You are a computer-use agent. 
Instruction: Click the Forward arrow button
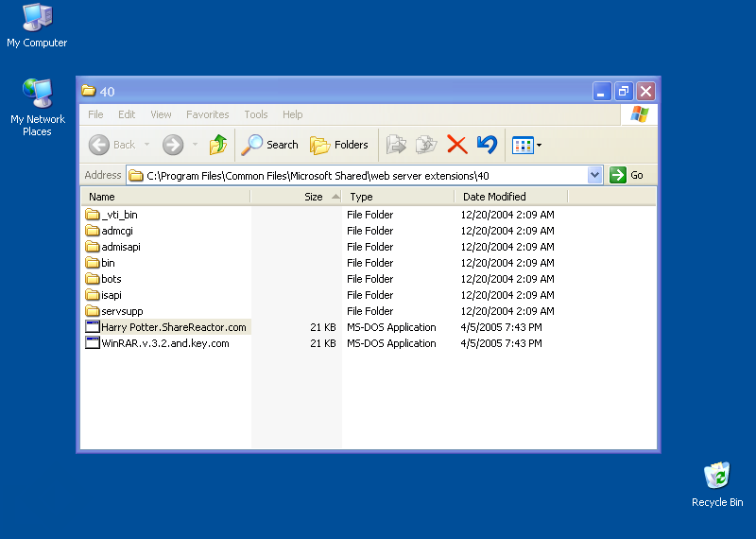(173, 145)
